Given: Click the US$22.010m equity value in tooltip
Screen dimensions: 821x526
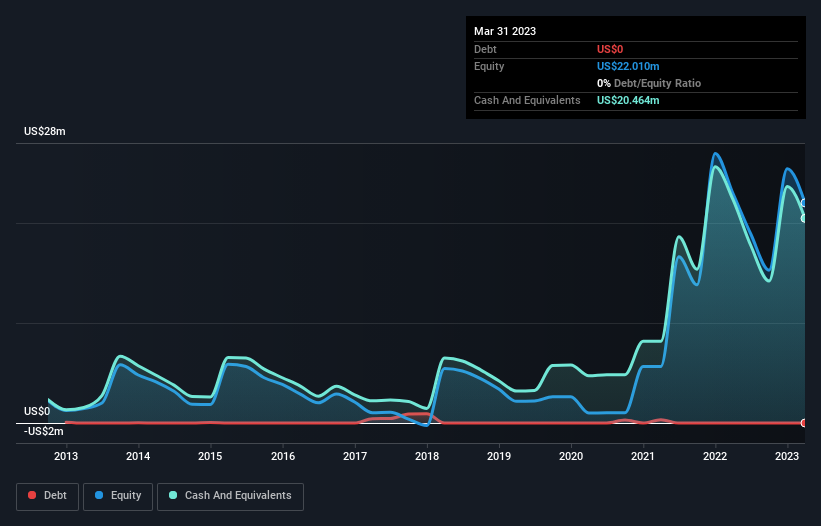Looking at the screenshot, I should (628, 66).
